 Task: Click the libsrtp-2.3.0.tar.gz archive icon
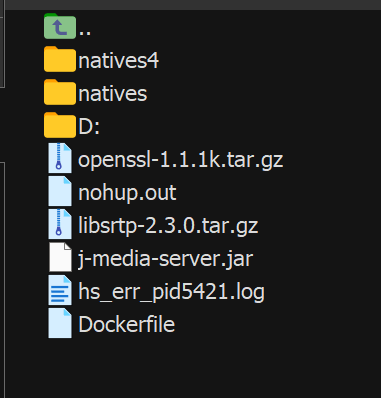(x=60, y=224)
